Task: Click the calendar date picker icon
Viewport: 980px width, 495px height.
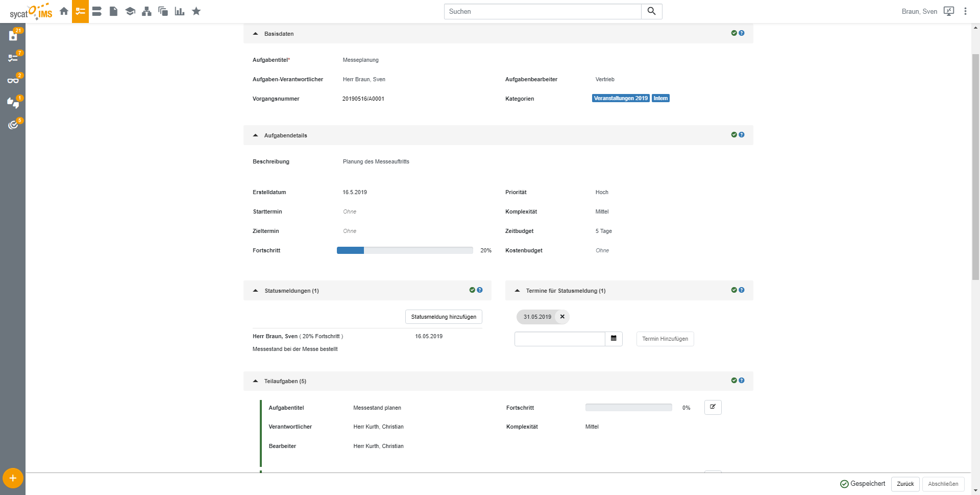Action: coord(614,339)
